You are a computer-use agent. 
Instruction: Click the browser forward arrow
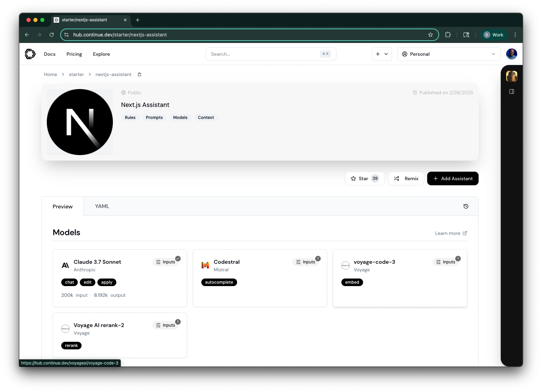39,35
